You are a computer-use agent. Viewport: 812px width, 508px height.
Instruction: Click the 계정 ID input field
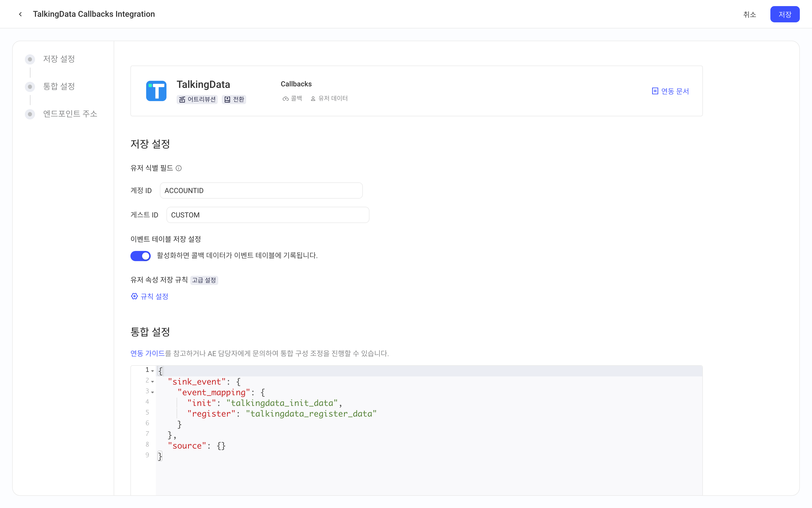click(261, 190)
